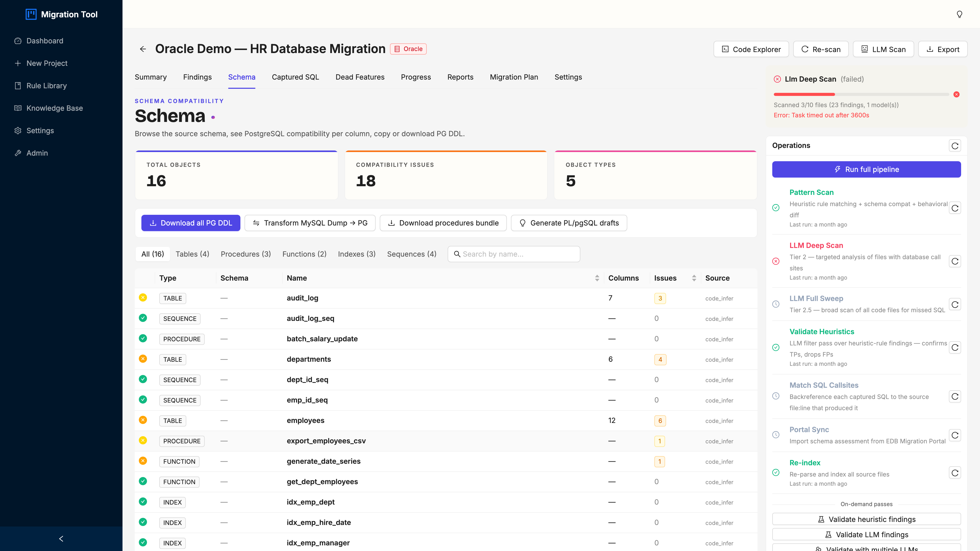Viewport: 980px width, 551px height.
Task: Sort by the Issues column arrows
Action: coord(694,278)
